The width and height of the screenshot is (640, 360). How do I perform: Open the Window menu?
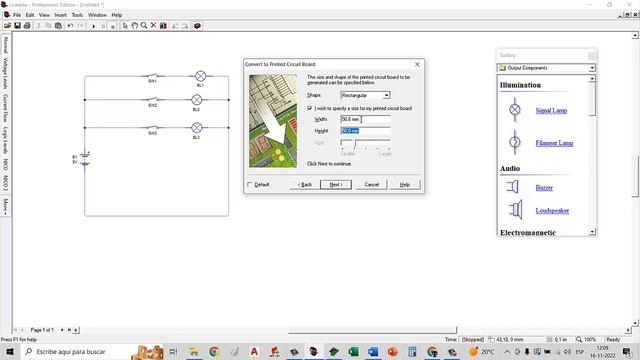click(x=97, y=15)
